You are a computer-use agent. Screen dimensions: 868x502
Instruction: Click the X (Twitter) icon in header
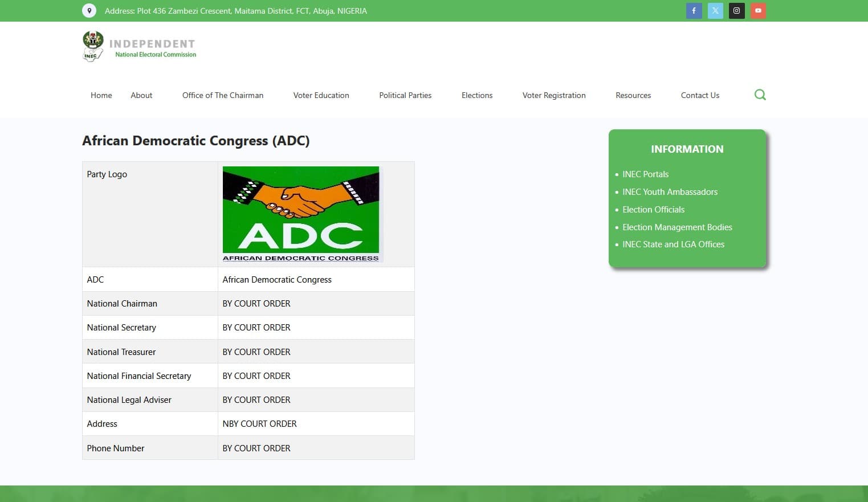coord(715,10)
